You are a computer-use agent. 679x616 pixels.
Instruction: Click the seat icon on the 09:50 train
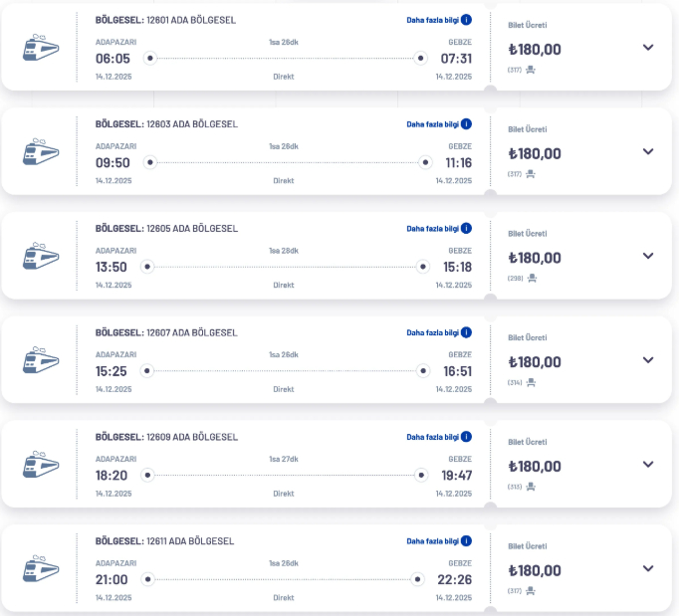tap(531, 174)
